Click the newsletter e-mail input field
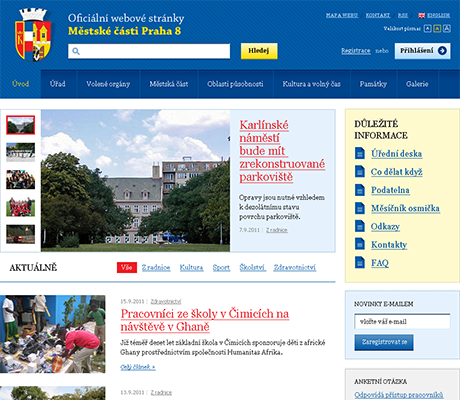The image size is (460, 400). click(x=402, y=321)
